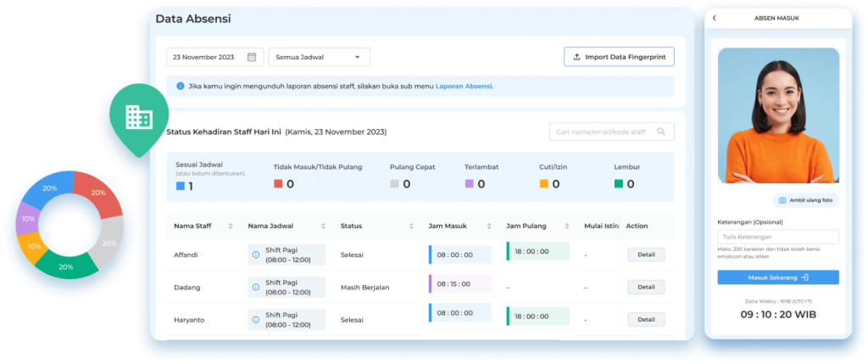This screenshot has height=364, width=868.
Task: Click Ambil ulang foto button
Action: [x=804, y=200]
